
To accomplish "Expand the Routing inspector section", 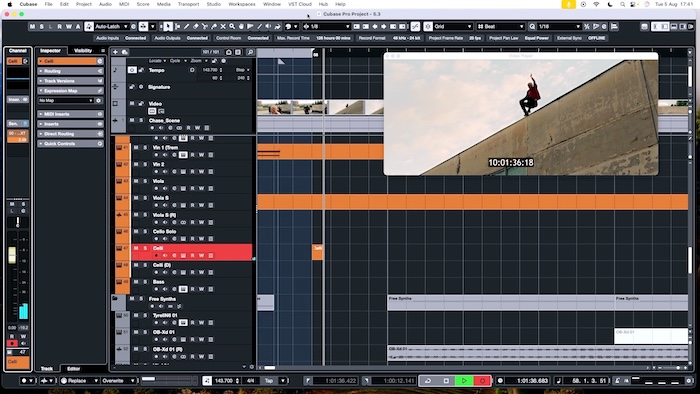I will pos(71,71).
